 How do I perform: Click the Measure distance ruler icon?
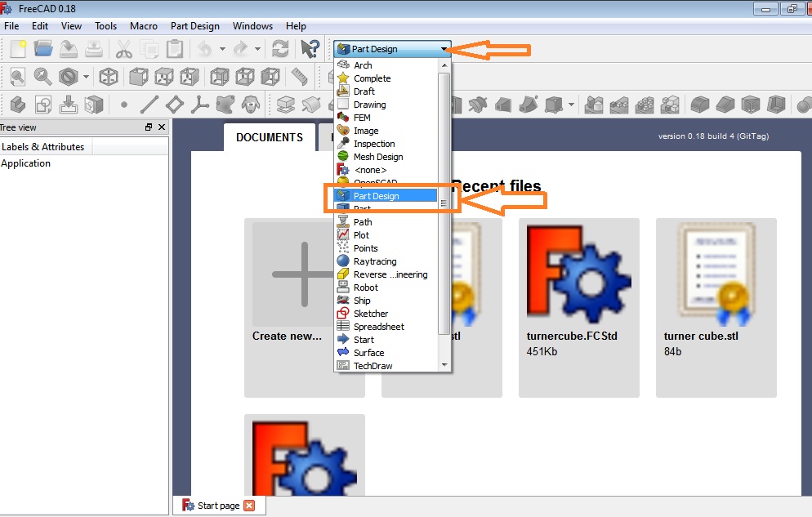pyautogui.click(x=299, y=77)
